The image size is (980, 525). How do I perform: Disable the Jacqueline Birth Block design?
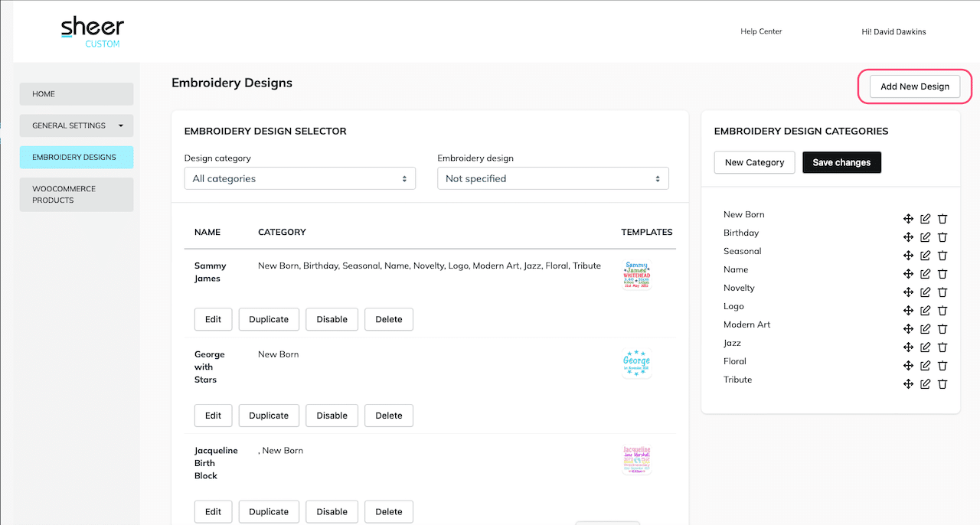pyautogui.click(x=332, y=512)
